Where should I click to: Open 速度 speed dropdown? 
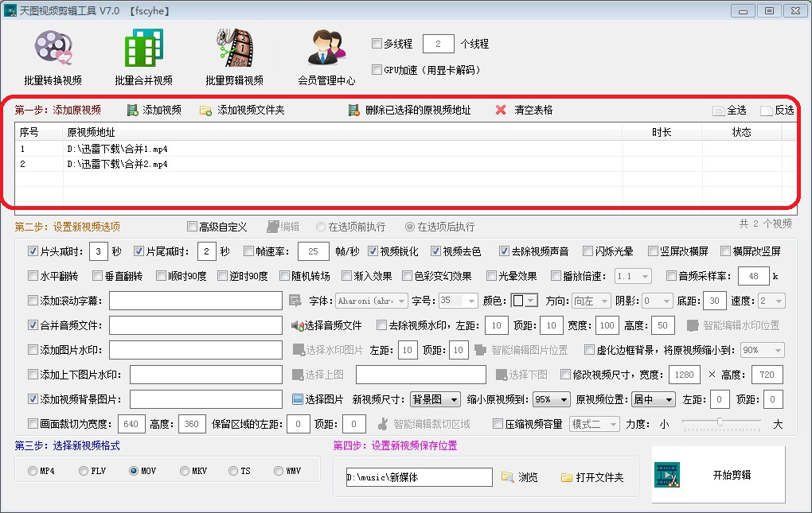coord(771,301)
